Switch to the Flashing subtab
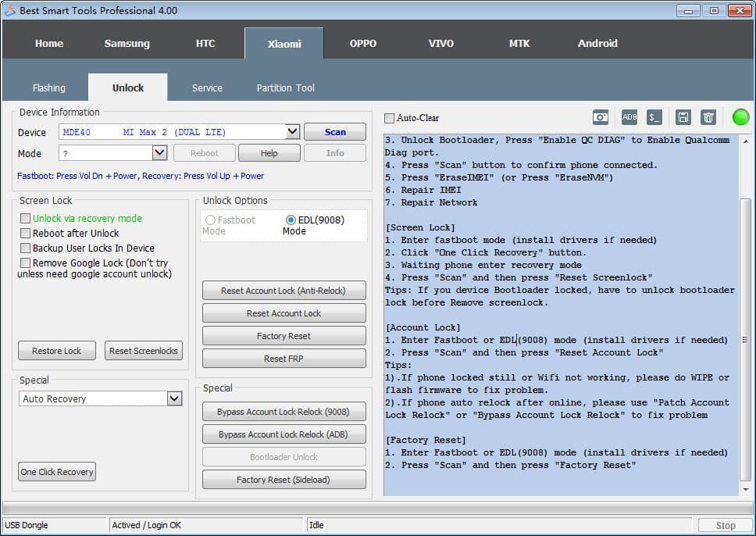 click(x=48, y=88)
